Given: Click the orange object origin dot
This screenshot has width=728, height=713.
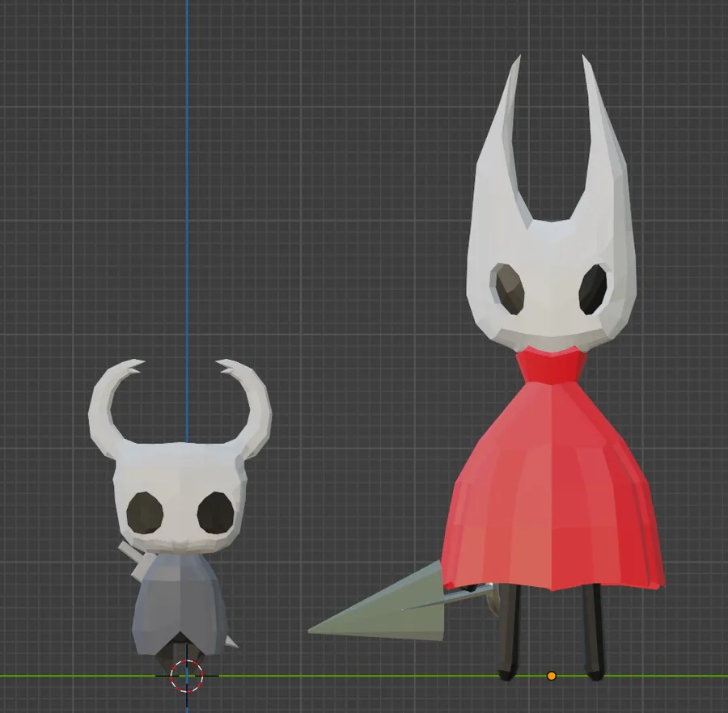Looking at the screenshot, I should tap(551, 676).
